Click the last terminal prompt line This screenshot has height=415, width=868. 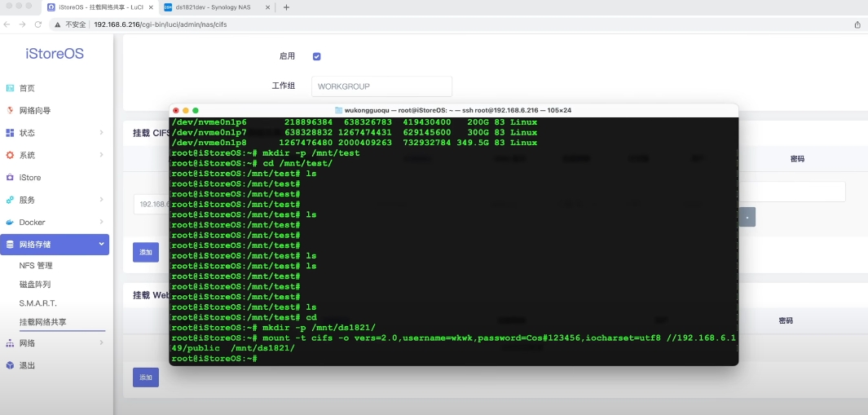(215, 359)
